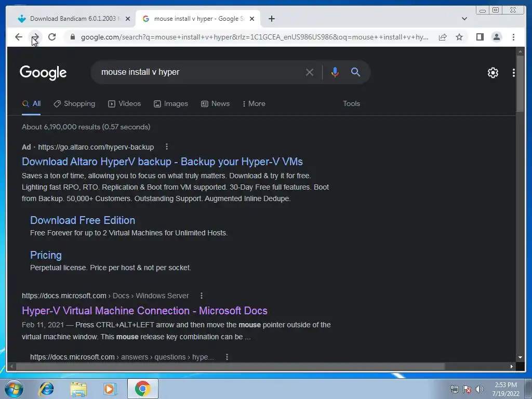The width and height of the screenshot is (532, 399).
Task: Click the About 6,190,000 results text
Action: pyautogui.click(x=86, y=127)
